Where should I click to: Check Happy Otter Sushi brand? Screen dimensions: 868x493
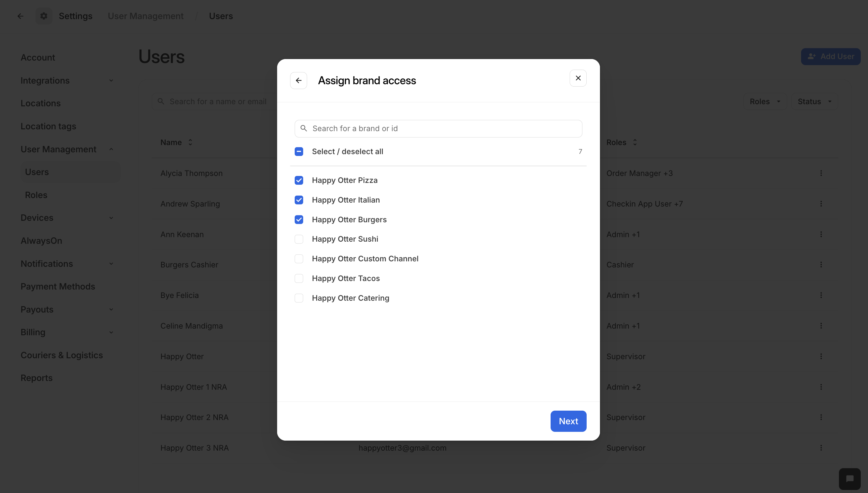(299, 239)
